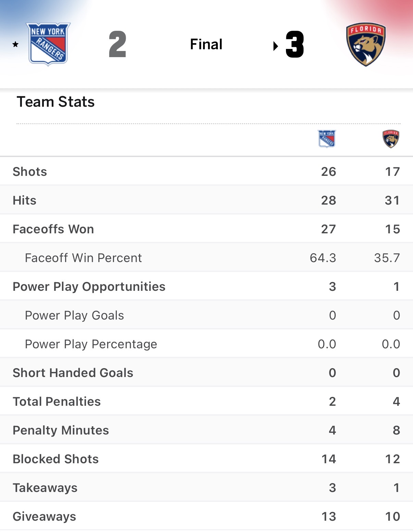
Task: Click the small Rangers logo column header
Action: [327, 139]
